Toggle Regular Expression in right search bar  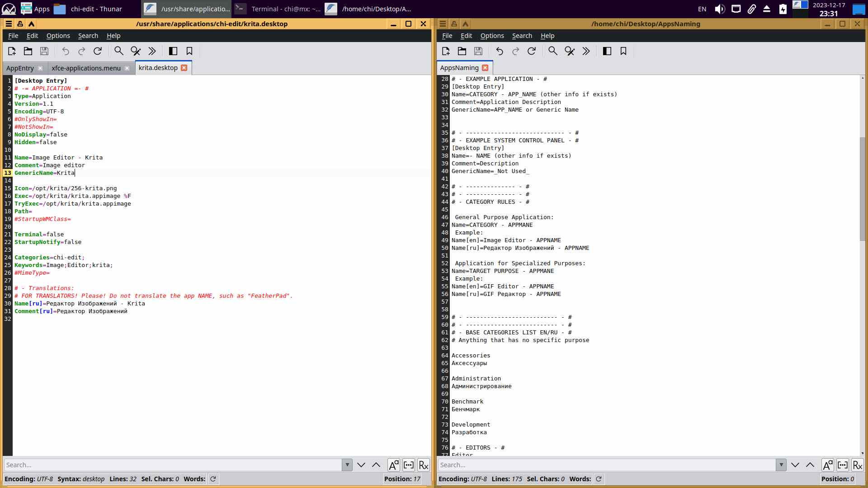pos(858,465)
